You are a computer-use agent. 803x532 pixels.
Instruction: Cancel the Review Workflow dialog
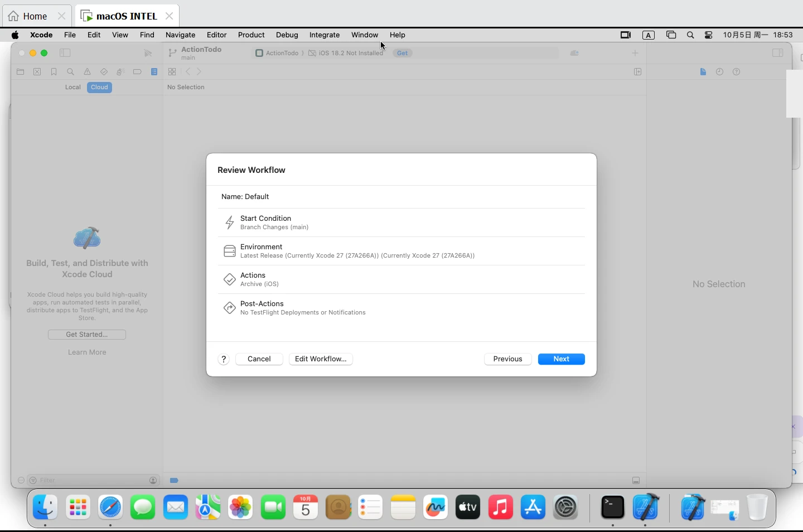[x=259, y=359]
